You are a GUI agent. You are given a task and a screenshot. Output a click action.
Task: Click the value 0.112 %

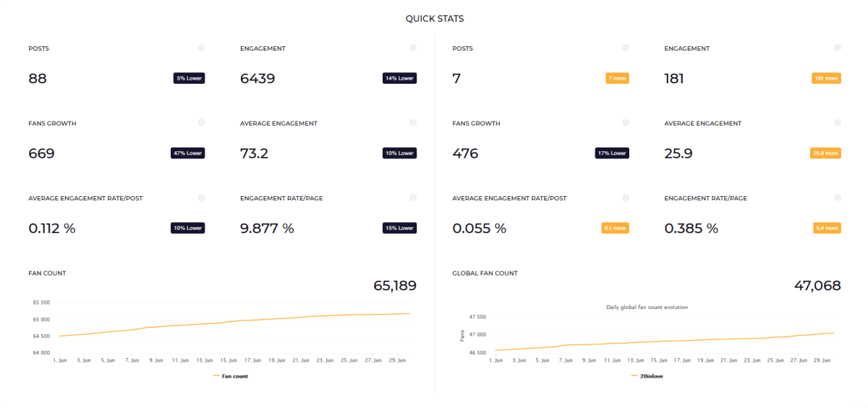[x=52, y=229]
